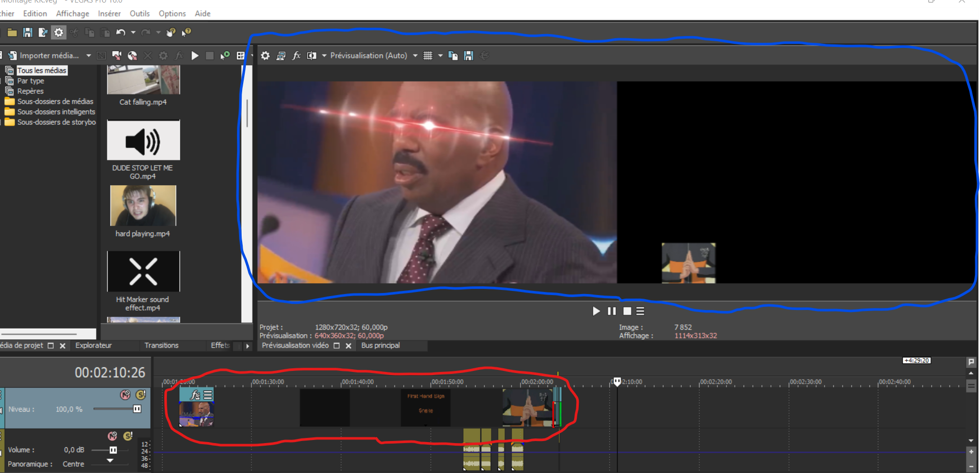
Task: Solo the audio track
Action: click(128, 436)
